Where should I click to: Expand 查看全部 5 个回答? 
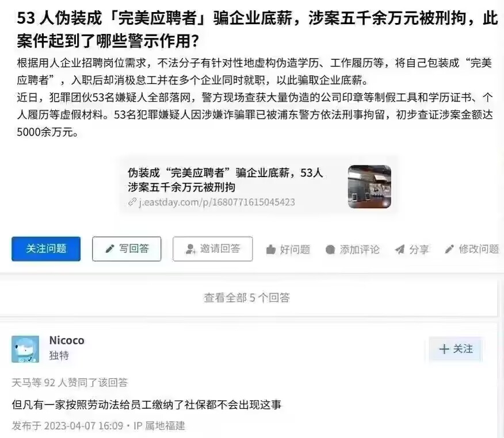coord(247,298)
